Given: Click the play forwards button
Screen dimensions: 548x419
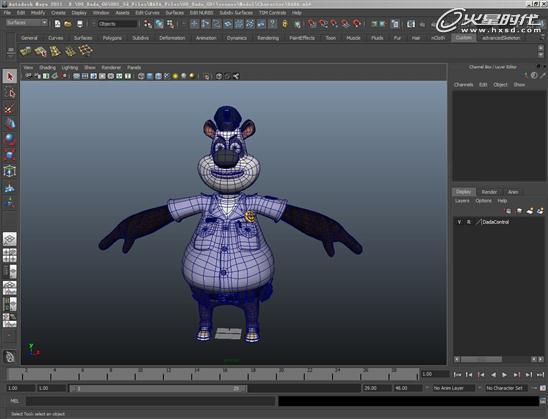Looking at the screenshot, I should point(504,375).
